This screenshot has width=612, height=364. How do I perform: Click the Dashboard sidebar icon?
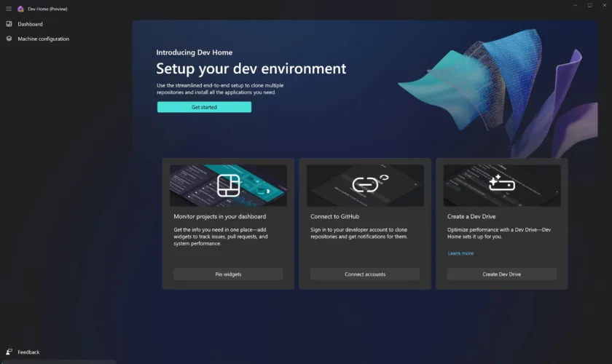tap(9, 24)
